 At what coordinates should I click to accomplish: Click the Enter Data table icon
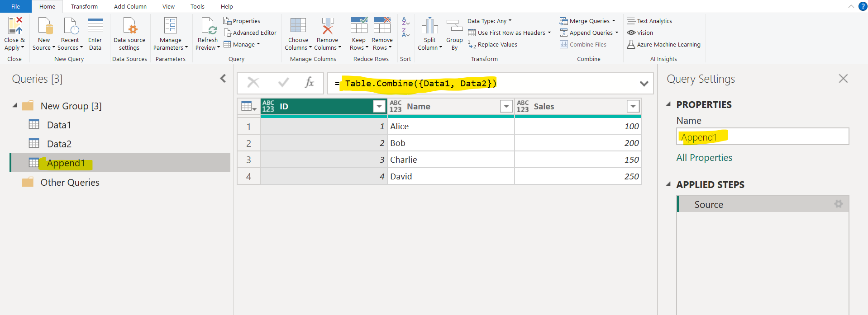coord(95,26)
